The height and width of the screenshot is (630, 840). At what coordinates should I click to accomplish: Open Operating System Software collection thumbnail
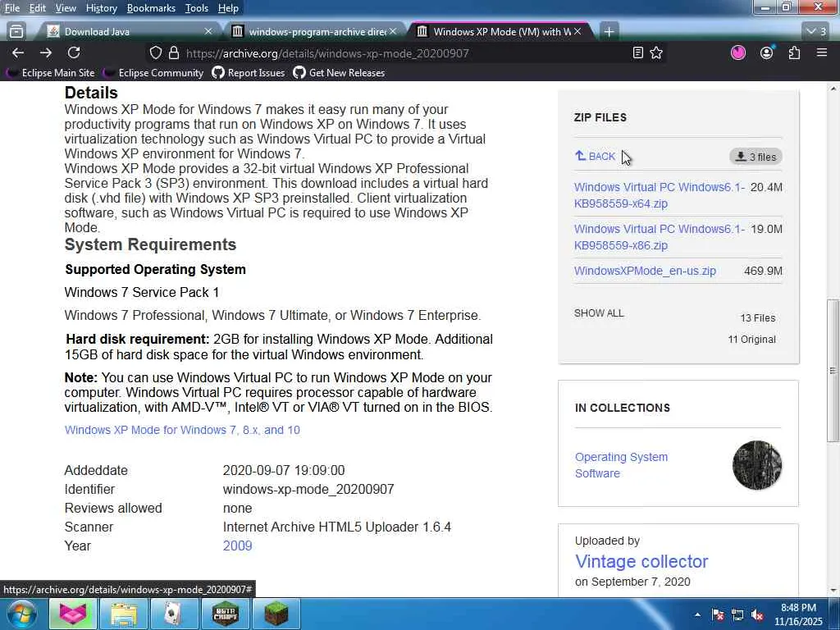757,465
